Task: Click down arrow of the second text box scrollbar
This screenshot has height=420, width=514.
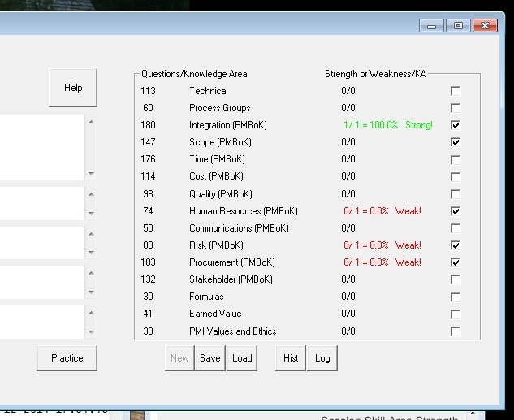Action: coord(91,214)
